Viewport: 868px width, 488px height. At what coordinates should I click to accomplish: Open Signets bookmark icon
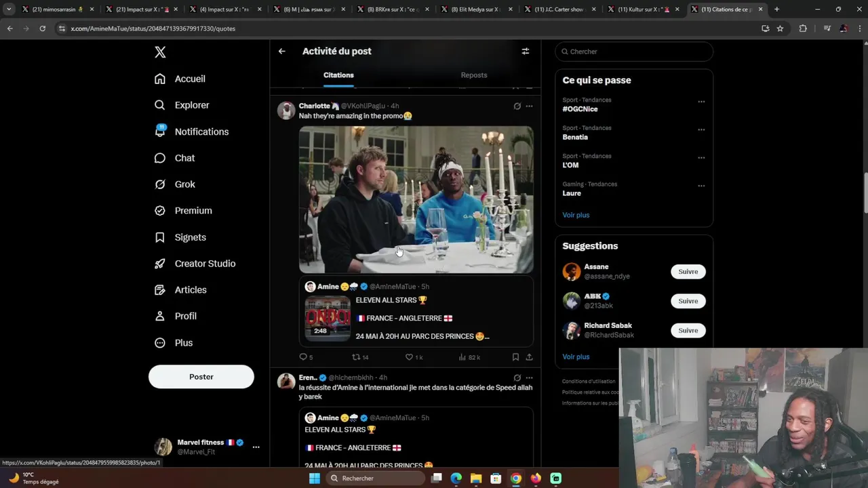click(160, 237)
